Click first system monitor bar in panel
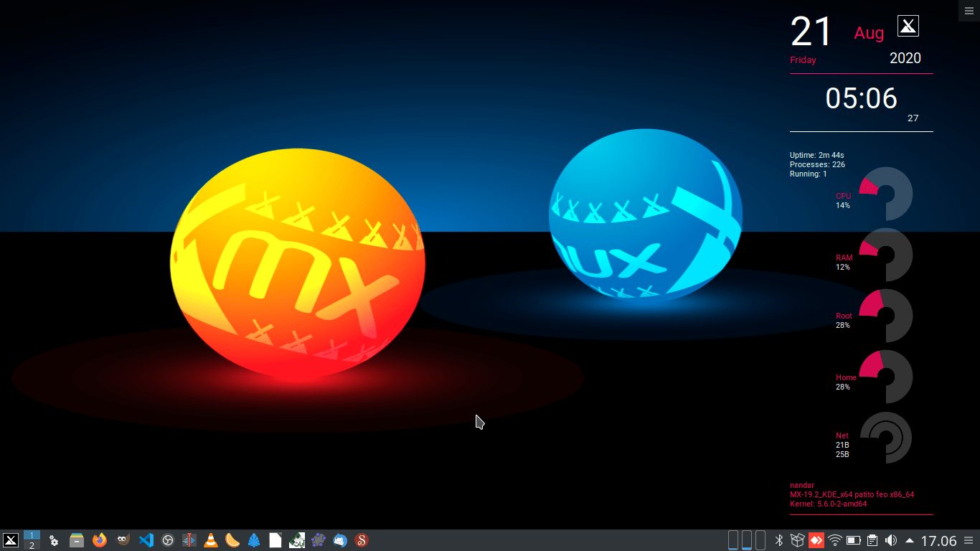The width and height of the screenshot is (980, 551). coord(733,540)
